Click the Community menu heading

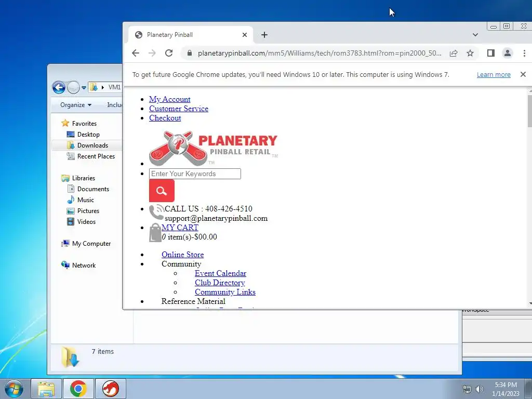click(181, 264)
